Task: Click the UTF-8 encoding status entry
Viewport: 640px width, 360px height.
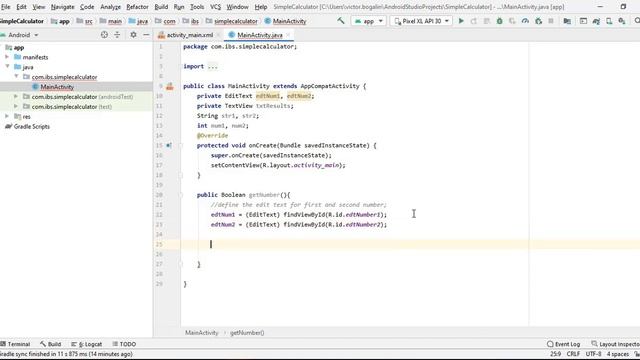Action: (x=593, y=354)
